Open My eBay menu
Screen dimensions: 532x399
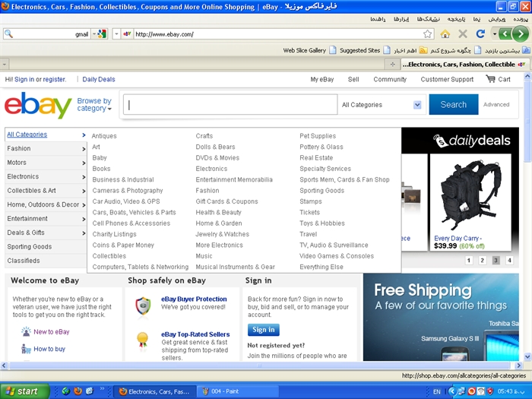click(x=322, y=79)
